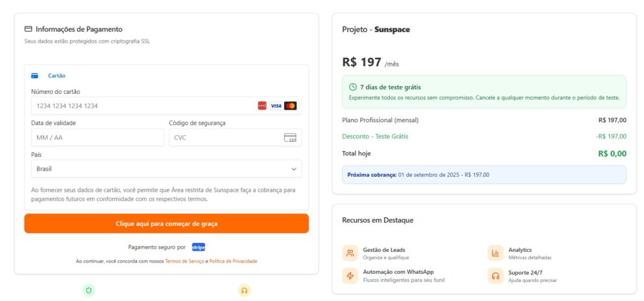Open the Política de Privacidade link

(233, 261)
